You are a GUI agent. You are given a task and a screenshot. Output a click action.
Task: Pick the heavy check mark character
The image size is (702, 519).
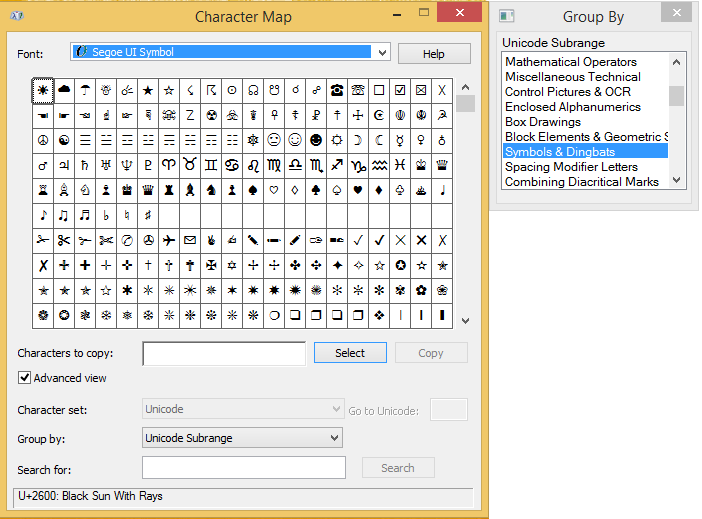click(x=379, y=240)
